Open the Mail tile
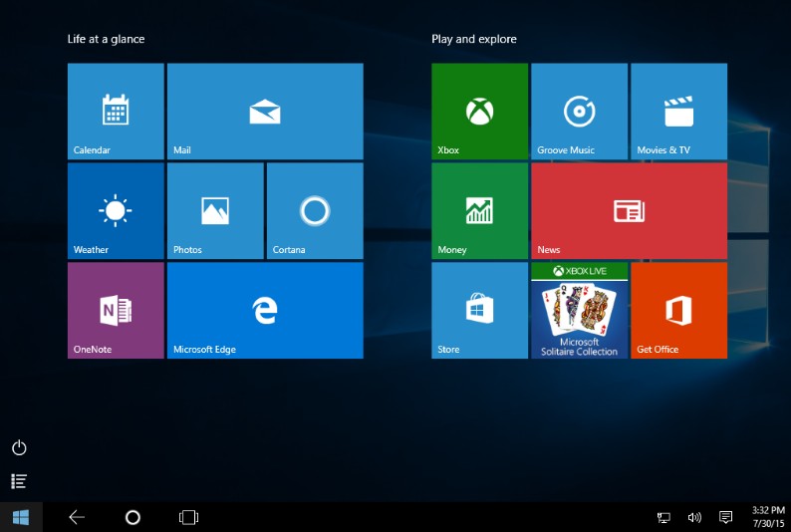 265,111
